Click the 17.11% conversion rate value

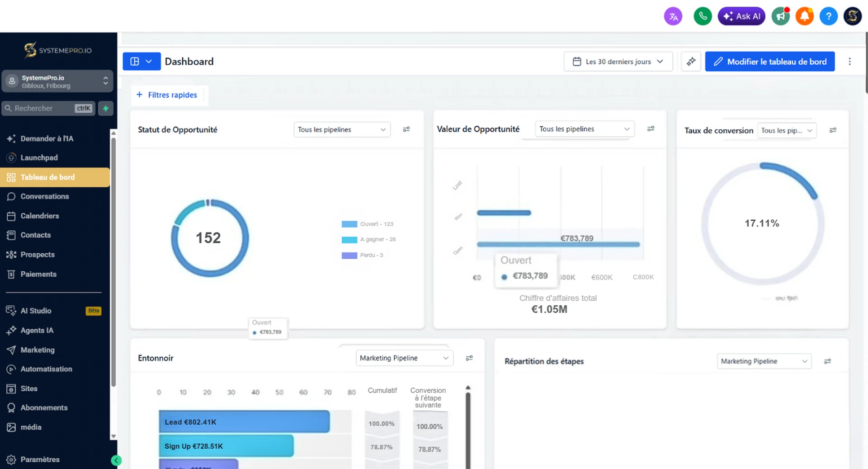coord(762,223)
